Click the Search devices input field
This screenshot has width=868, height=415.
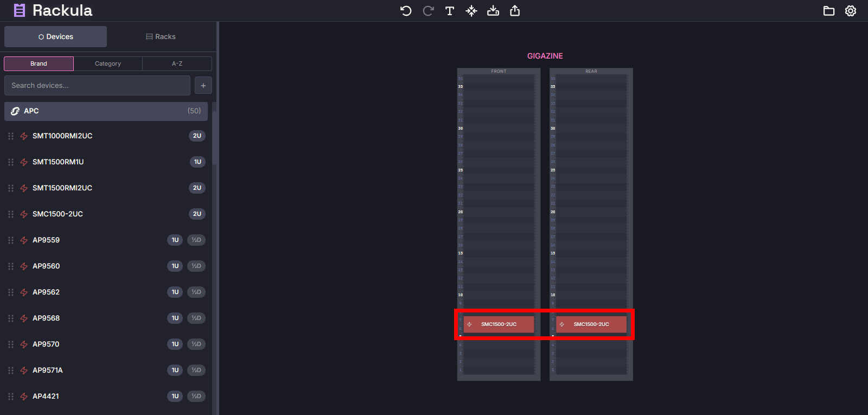97,86
